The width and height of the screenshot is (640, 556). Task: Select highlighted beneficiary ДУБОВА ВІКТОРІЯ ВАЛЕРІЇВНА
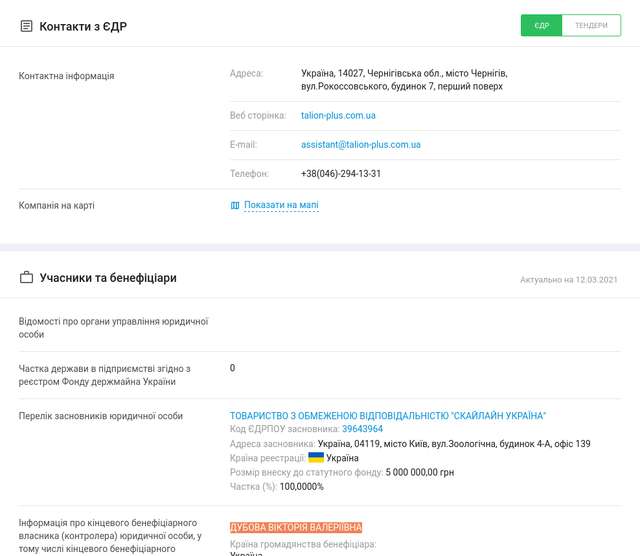pos(296,527)
